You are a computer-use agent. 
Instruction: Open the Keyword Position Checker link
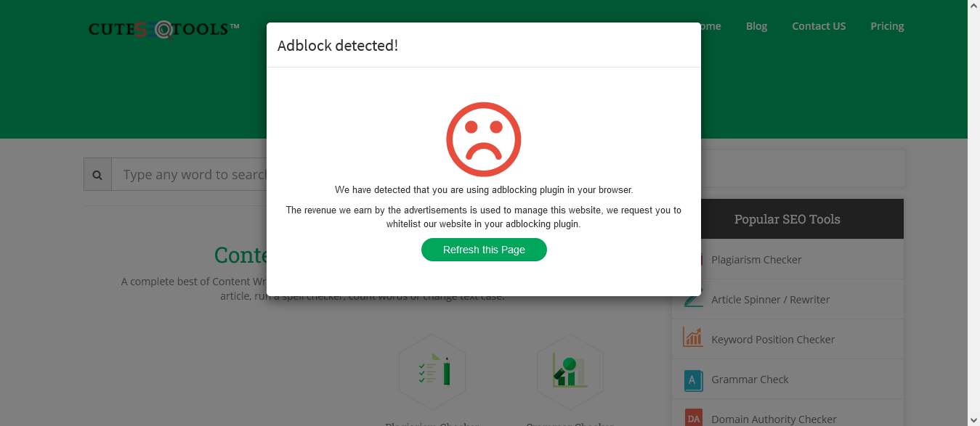pos(773,340)
